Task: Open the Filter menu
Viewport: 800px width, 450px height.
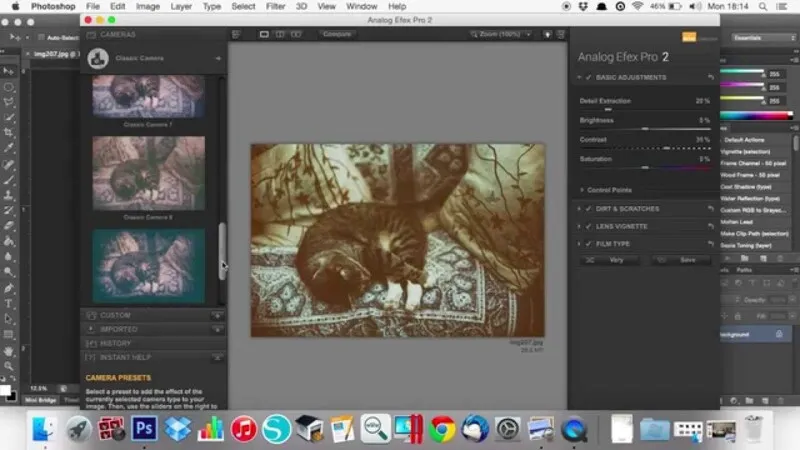Action: (275, 7)
